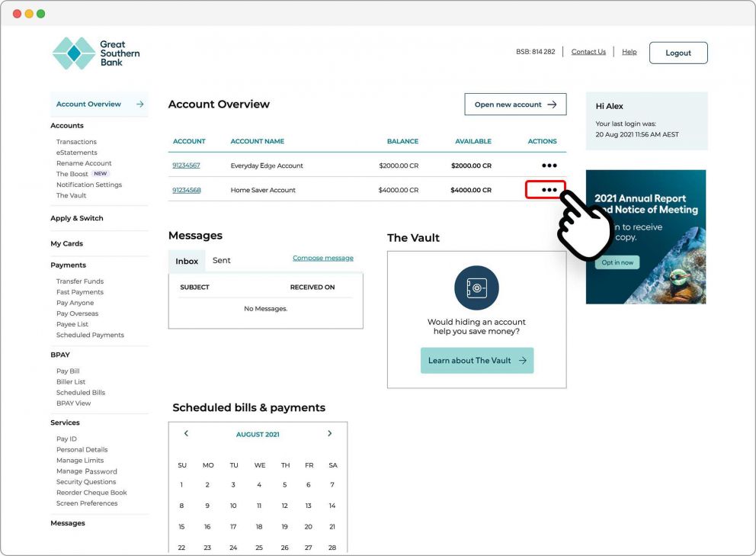Click the Open new account button

[x=515, y=104]
